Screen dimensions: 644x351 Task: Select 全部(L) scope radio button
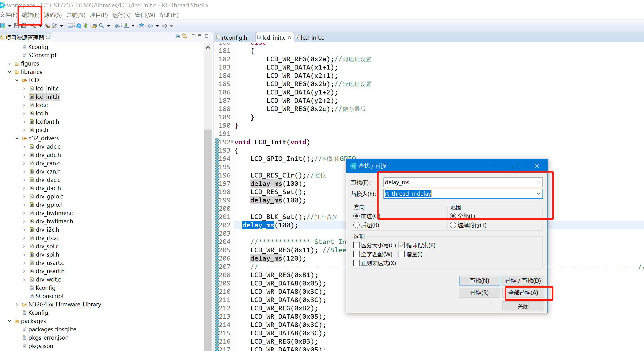453,216
